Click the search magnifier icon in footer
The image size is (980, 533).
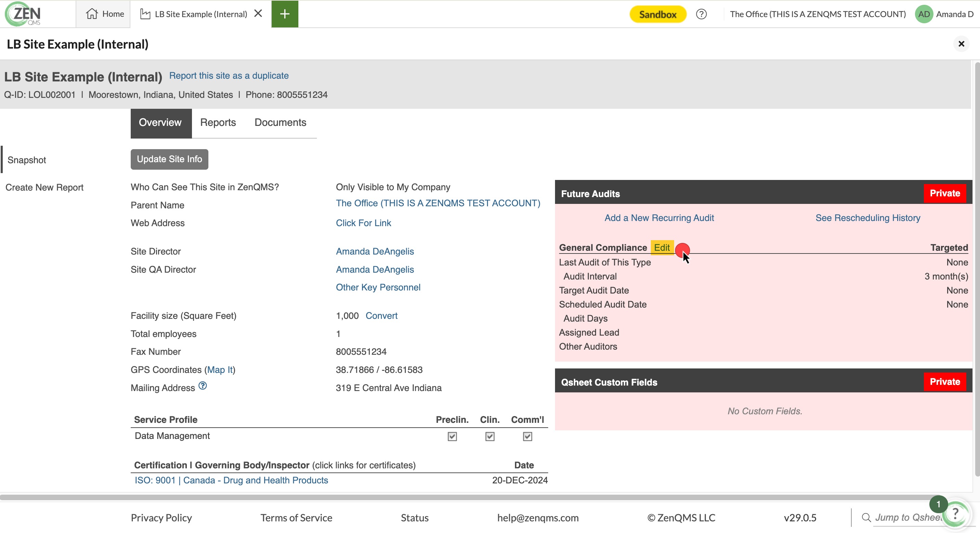pos(866,517)
